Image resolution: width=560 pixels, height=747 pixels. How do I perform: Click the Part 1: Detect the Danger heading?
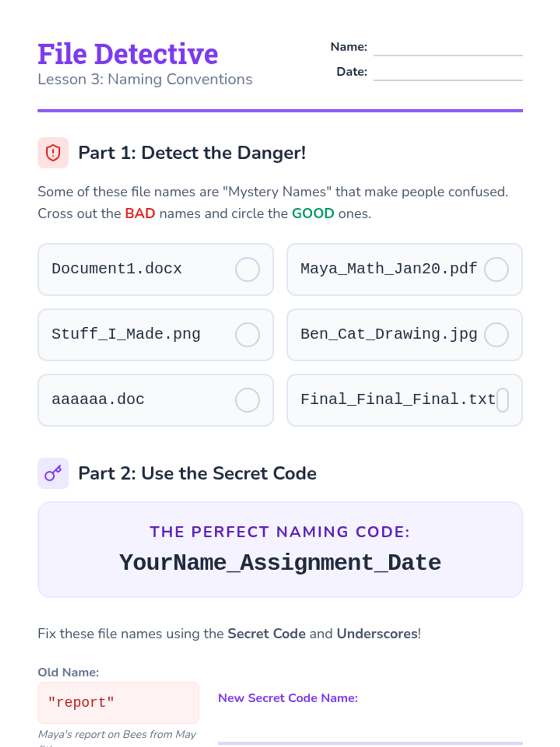[x=192, y=153]
